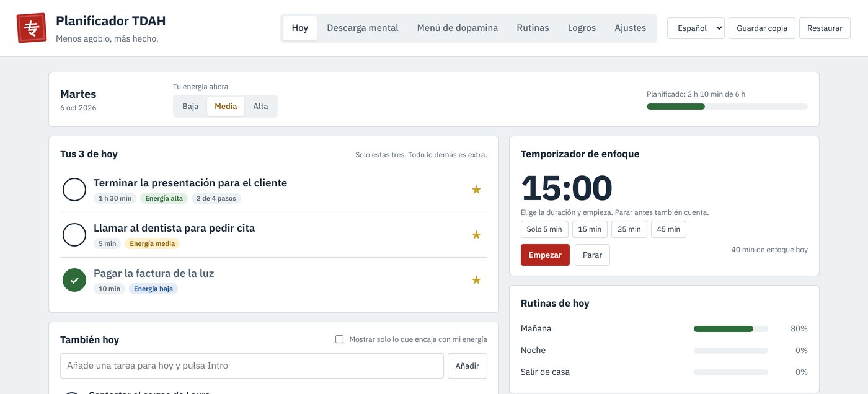Viewport: 868px width, 394px height.
Task: Open the Español language dropdown
Action: coord(696,28)
